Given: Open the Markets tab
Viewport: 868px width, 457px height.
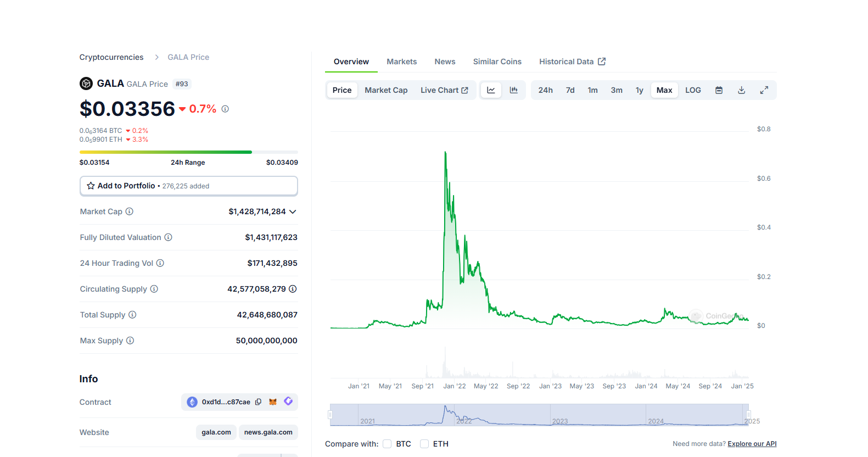Looking at the screenshot, I should (x=402, y=62).
